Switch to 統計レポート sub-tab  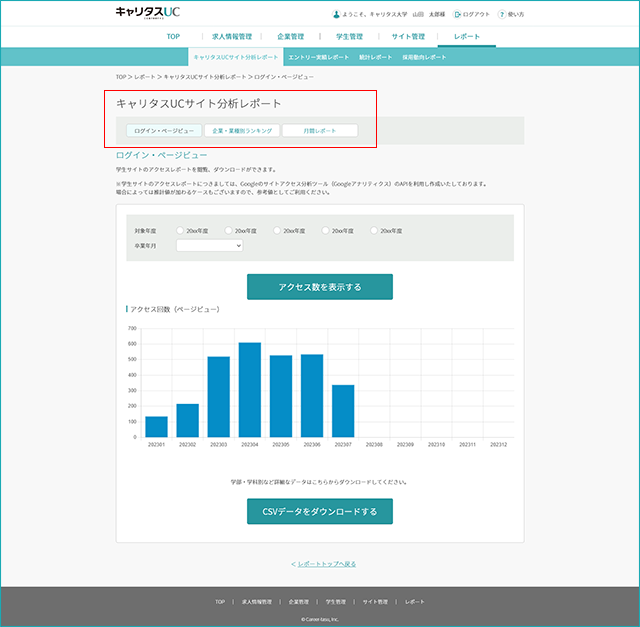coord(376,57)
